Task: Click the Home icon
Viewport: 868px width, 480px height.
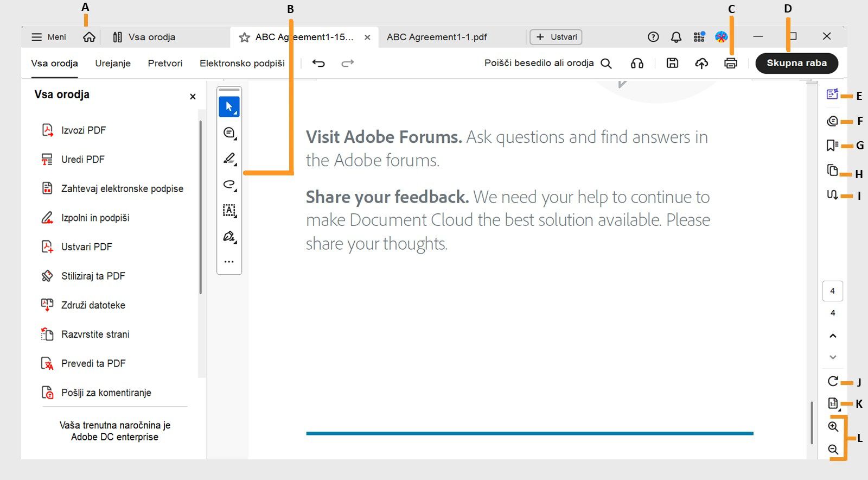Action: pyautogui.click(x=89, y=37)
